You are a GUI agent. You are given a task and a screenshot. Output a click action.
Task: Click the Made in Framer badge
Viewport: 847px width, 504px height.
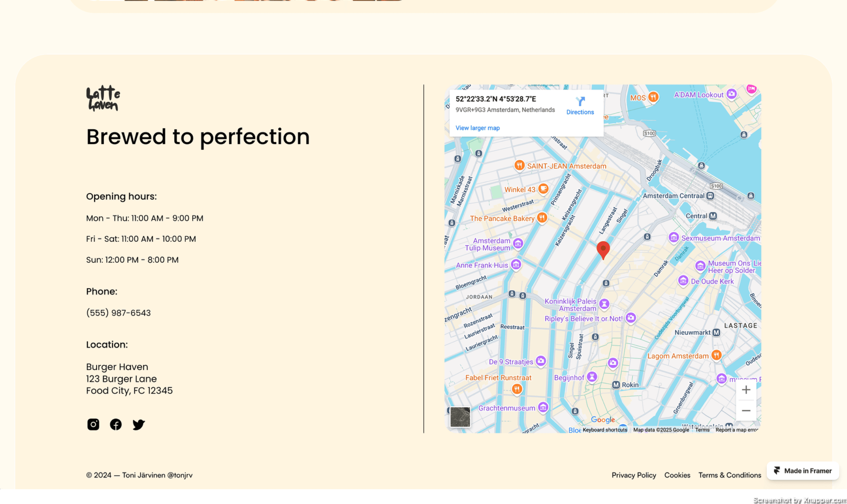click(803, 471)
